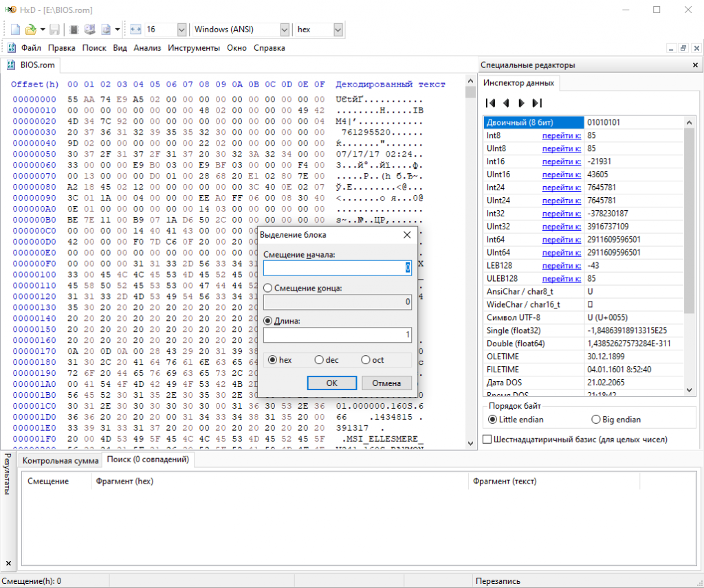Image resolution: width=704 pixels, height=588 pixels.
Task: Click the Open file folder icon
Action: (30, 30)
